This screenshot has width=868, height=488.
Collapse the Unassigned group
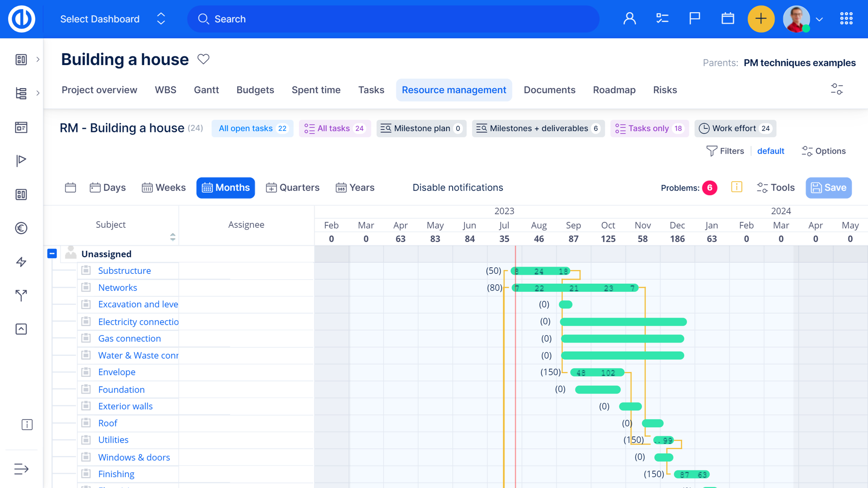pos(52,253)
